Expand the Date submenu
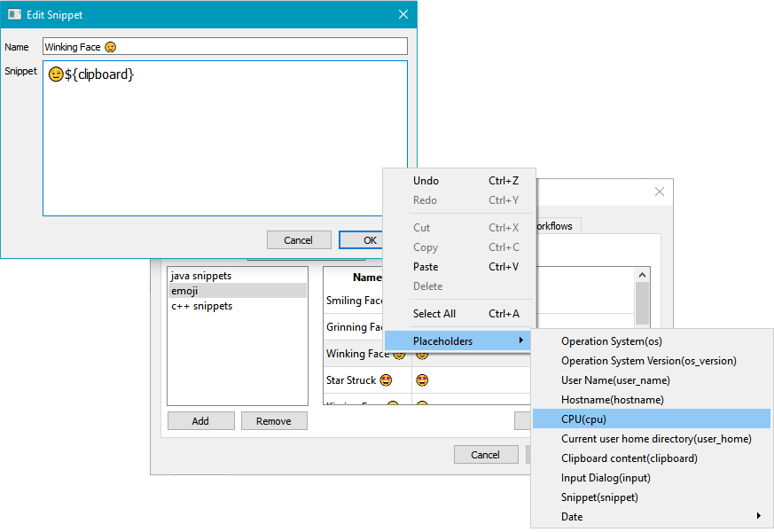This screenshot has height=532, width=774. point(652,517)
